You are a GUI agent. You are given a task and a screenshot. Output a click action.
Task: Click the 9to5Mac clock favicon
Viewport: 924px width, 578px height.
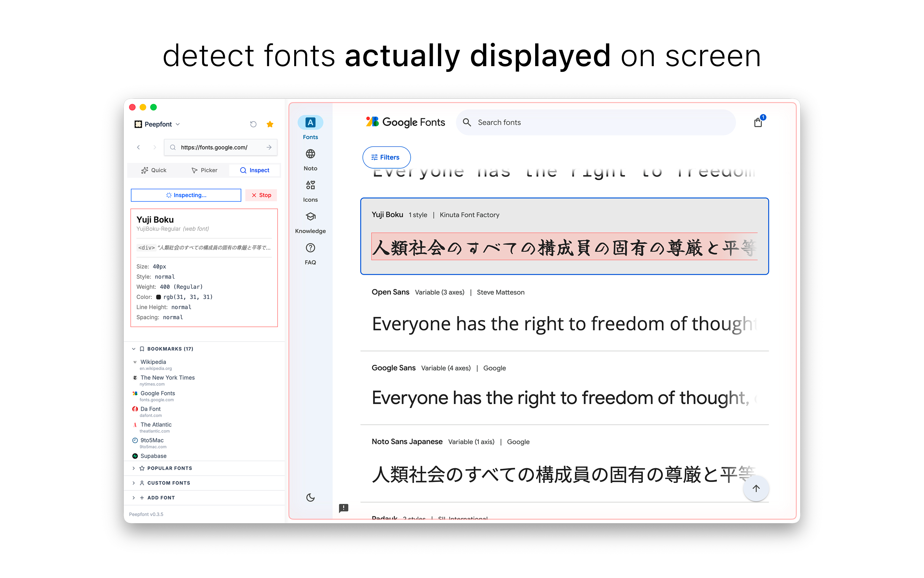click(x=135, y=440)
